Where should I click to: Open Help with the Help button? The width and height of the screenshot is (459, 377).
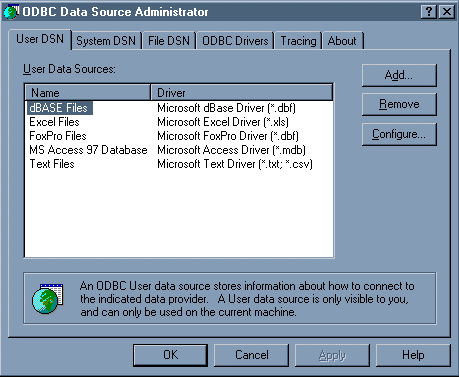[413, 355]
